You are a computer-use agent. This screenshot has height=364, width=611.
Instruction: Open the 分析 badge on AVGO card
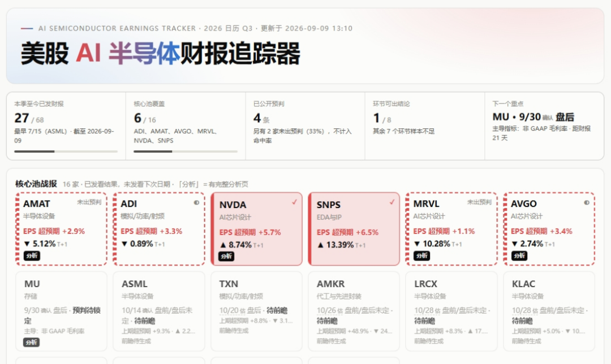(519, 256)
